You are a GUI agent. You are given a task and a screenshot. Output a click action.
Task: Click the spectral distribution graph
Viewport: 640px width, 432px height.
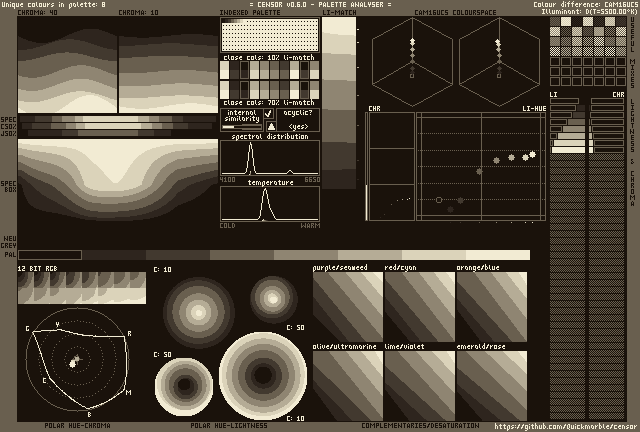tap(270, 158)
